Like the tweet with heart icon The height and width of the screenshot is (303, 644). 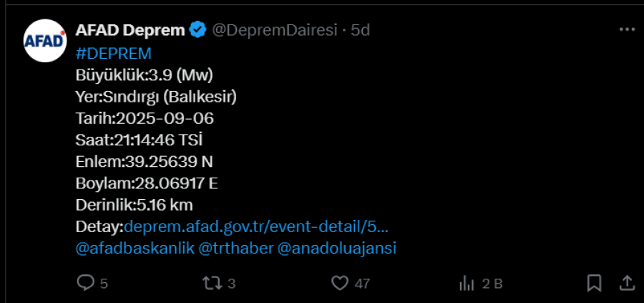pos(340,283)
